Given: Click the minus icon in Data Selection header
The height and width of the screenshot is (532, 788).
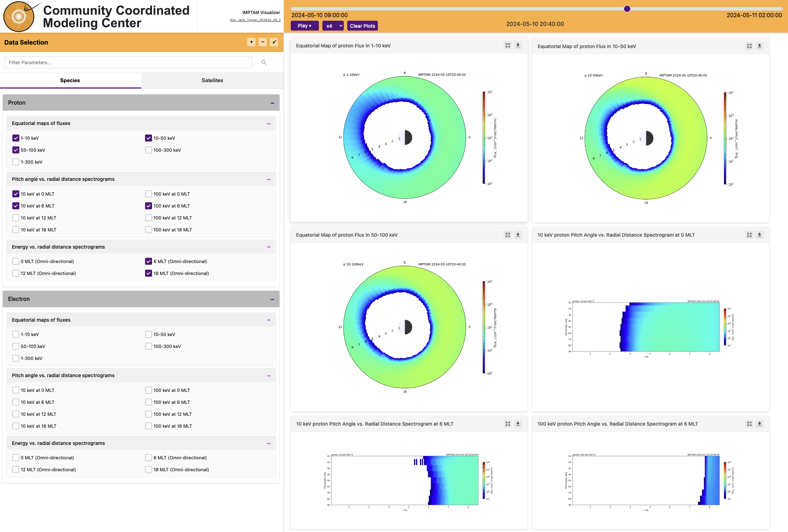Looking at the screenshot, I should pyautogui.click(x=263, y=42).
